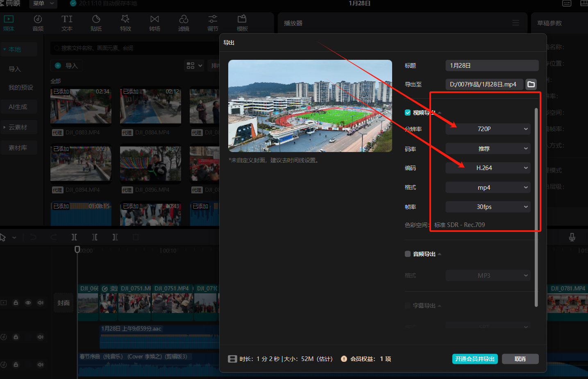This screenshot has height=379, width=588.
Task: Open the folder browse icon for export path
Action: click(531, 84)
